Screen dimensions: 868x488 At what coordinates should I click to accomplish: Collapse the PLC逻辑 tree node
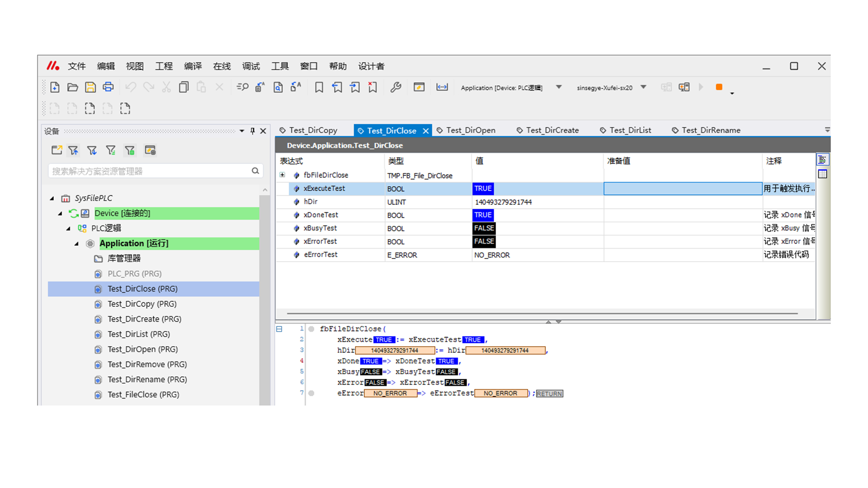(68, 229)
